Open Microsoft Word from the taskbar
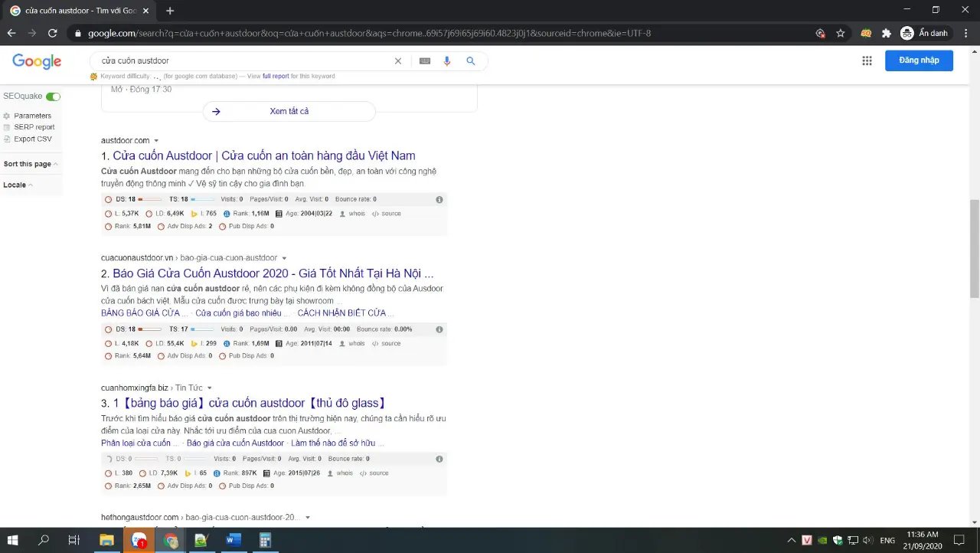This screenshot has width=980, height=553. coord(234,540)
